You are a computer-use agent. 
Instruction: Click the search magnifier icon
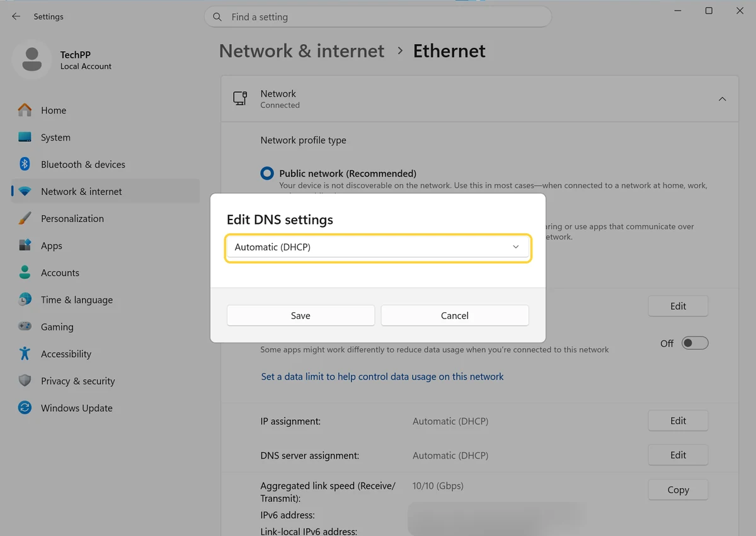coord(217,17)
